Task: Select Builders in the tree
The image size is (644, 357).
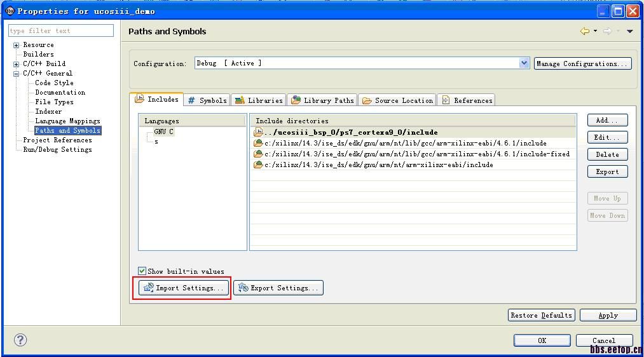Action: click(39, 54)
